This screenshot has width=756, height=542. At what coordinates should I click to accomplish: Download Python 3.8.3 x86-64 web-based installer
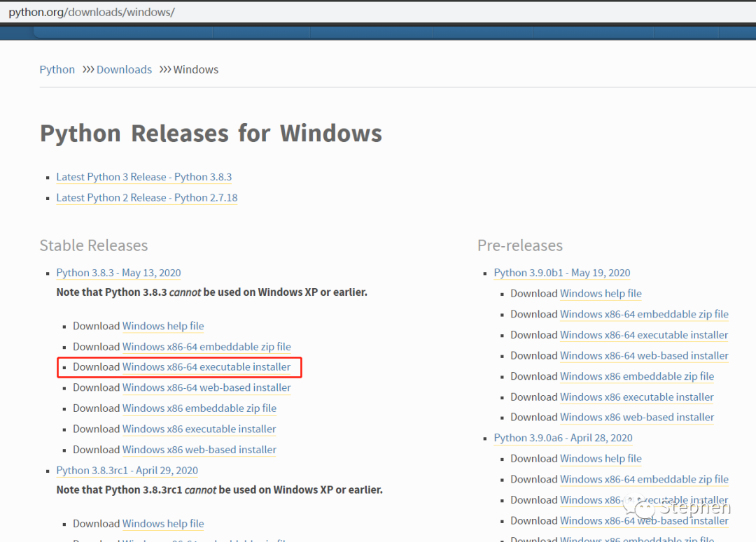click(206, 388)
